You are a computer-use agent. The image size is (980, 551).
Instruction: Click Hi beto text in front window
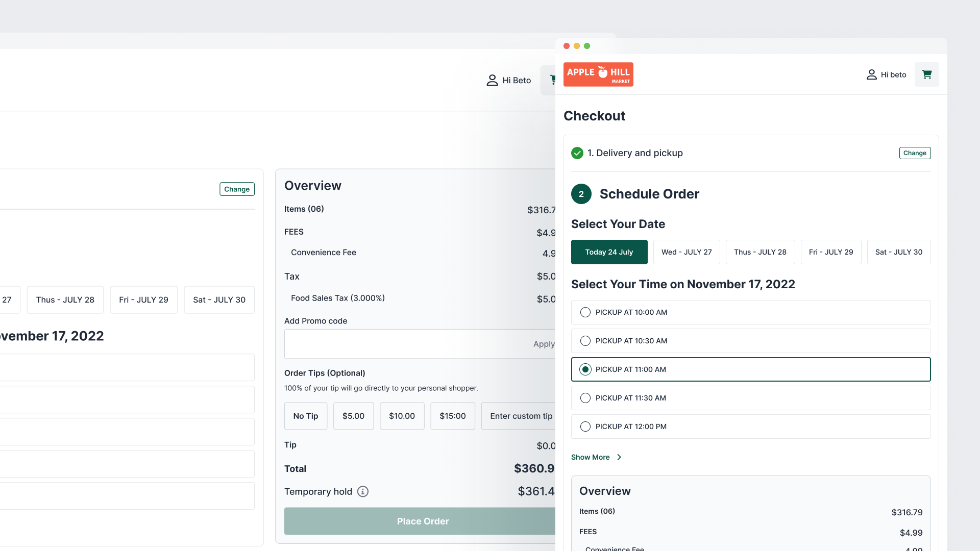[893, 74]
